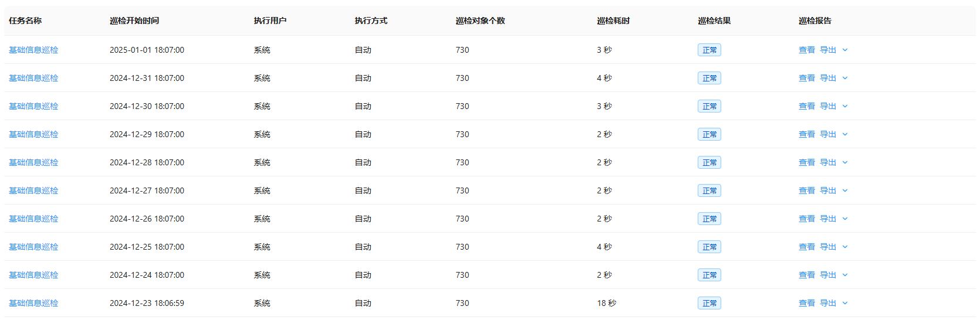
Task: Open 基础信息巡检 task from 2024-12-30
Action: tap(33, 106)
